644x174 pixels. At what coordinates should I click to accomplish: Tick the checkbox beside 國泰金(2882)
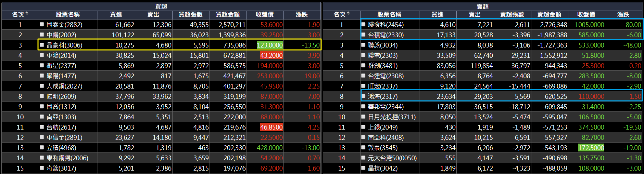42,24
